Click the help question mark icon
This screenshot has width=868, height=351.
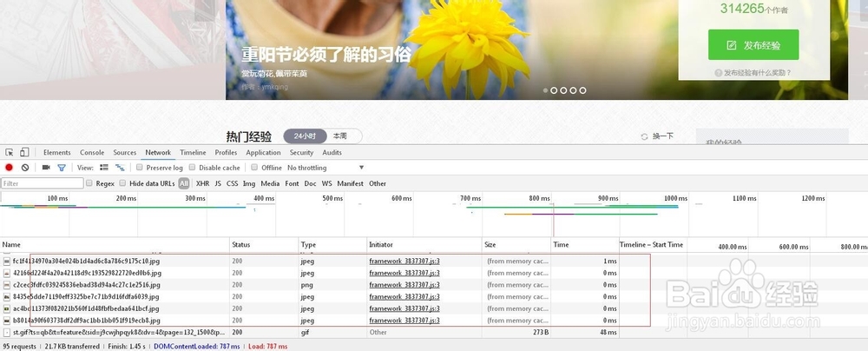click(x=718, y=73)
